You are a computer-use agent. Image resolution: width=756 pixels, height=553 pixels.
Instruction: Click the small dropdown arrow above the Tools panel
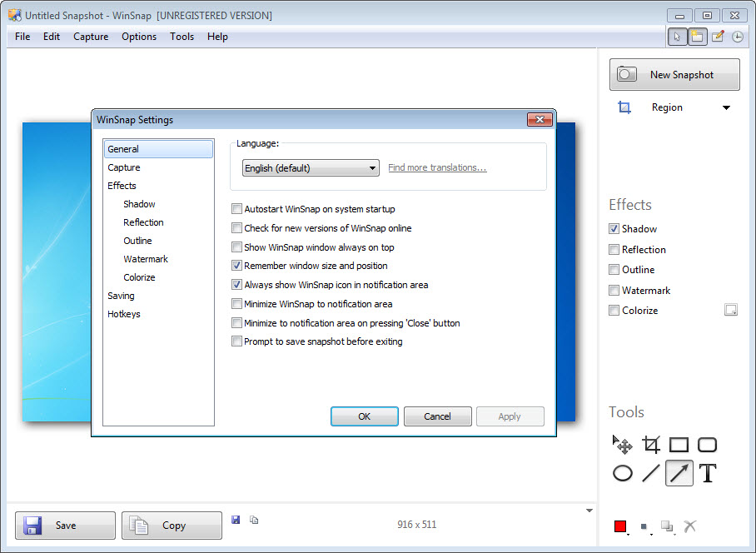(x=589, y=510)
